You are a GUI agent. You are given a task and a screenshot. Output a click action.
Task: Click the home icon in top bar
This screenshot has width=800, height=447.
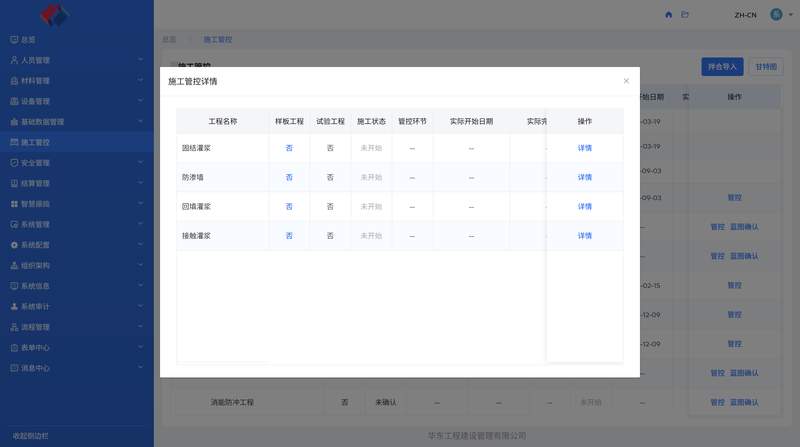point(668,15)
